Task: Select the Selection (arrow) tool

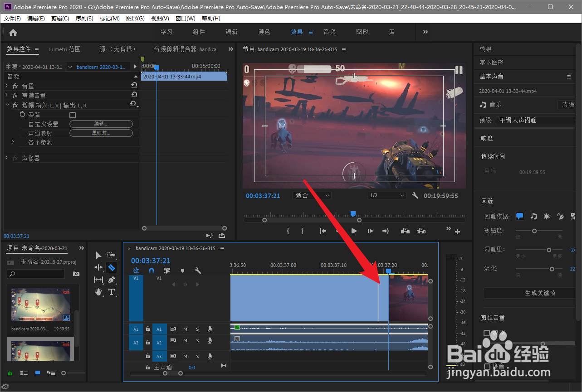Action: click(98, 255)
